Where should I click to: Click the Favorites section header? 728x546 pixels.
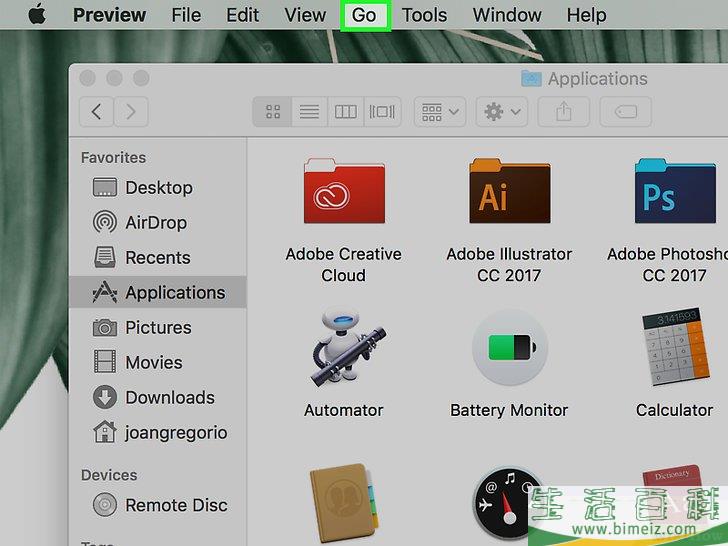[x=113, y=157]
